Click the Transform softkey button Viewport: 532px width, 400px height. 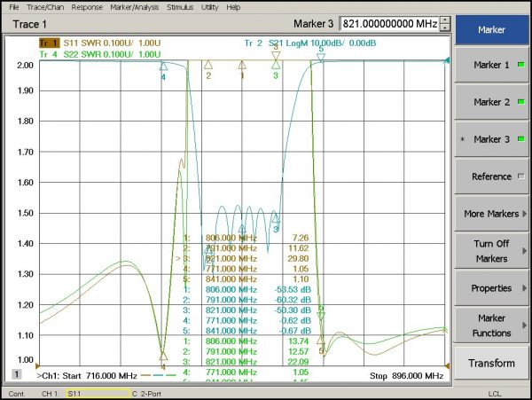491,363
